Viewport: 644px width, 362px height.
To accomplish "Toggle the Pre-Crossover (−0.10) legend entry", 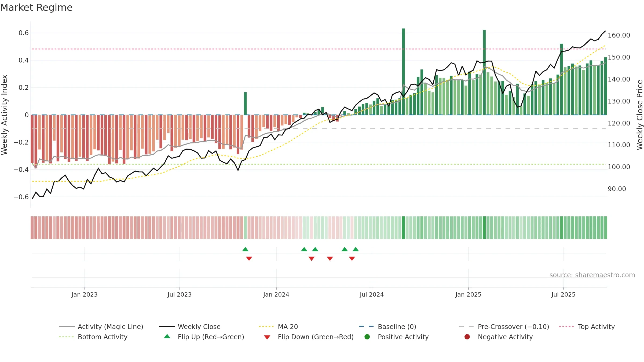I will (x=504, y=327).
